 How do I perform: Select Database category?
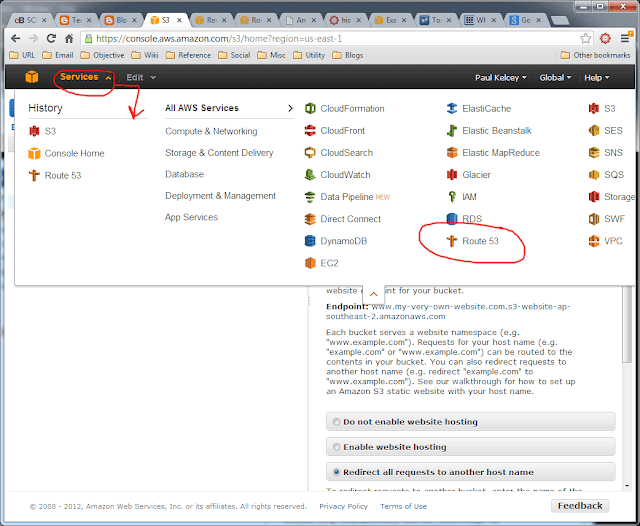184,174
